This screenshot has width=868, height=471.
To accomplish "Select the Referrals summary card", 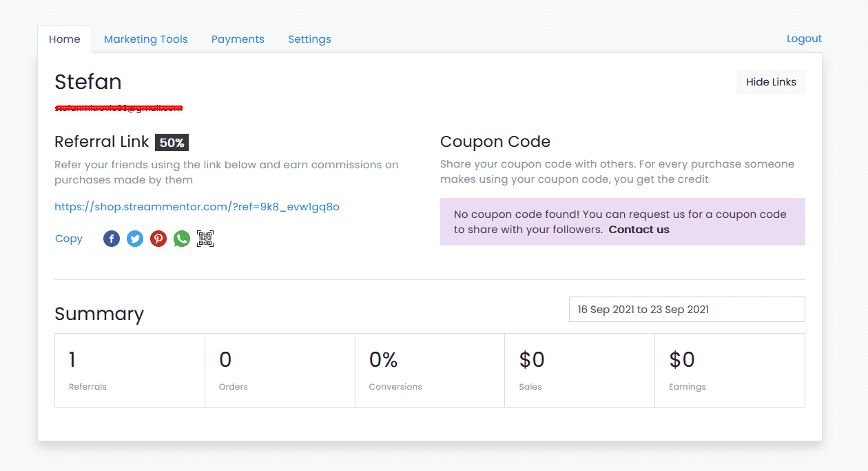I will pos(130,370).
